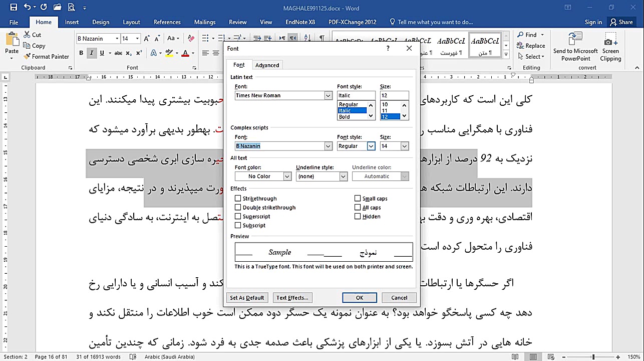Check the Hidden text effect
Image resolution: width=644 pixels, height=361 pixels.
click(358, 216)
